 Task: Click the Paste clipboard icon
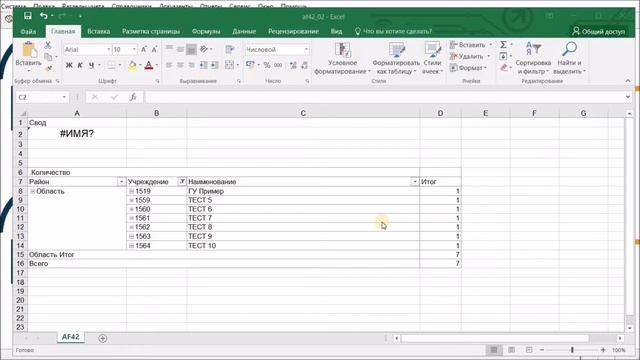click(29, 50)
